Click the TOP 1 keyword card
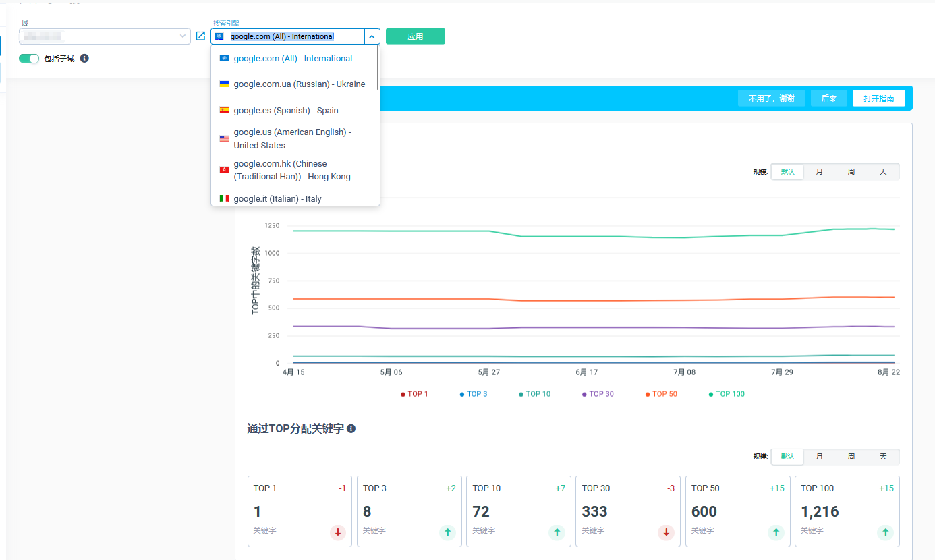 tap(300, 511)
